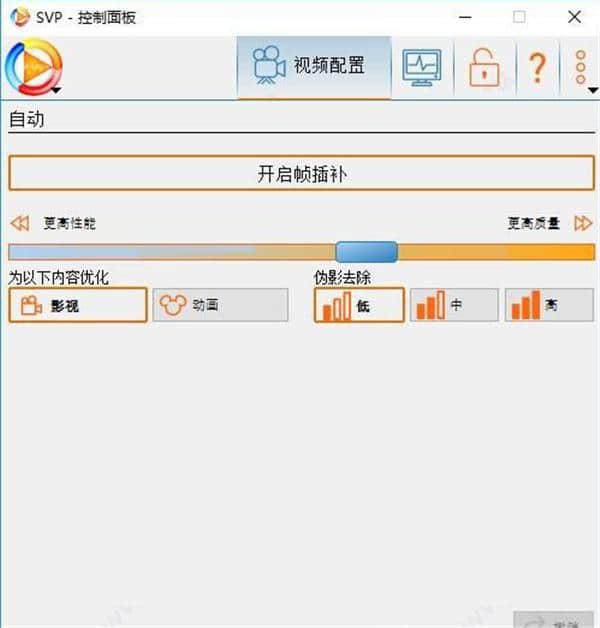Click the 更高性能 label
Screen dimensions: 600x628
pyautogui.click(x=70, y=223)
